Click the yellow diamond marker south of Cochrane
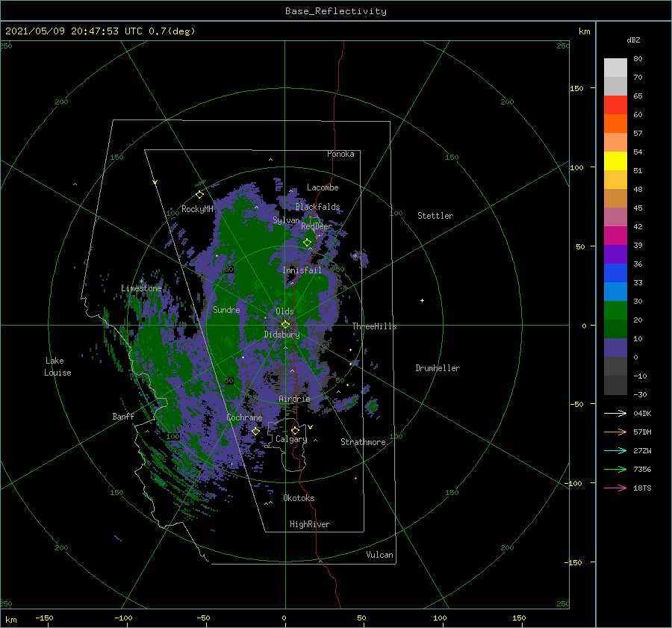672x628 pixels. [x=255, y=431]
